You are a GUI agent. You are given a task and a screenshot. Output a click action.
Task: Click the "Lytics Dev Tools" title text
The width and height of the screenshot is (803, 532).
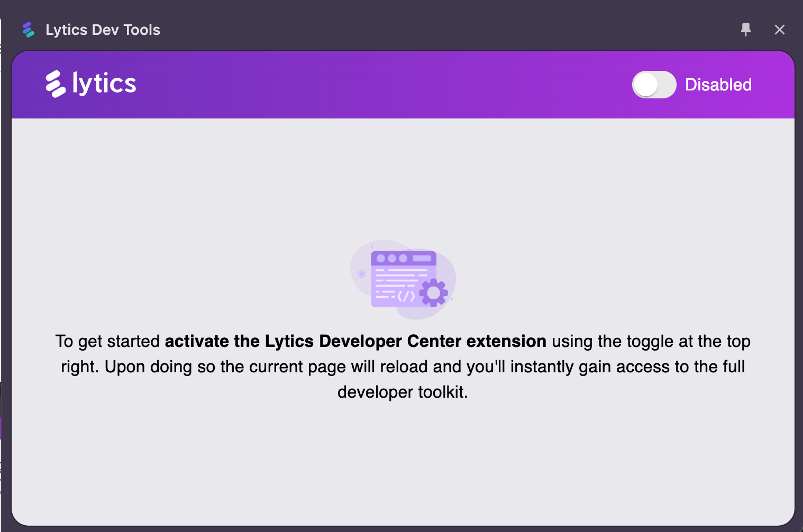(103, 30)
